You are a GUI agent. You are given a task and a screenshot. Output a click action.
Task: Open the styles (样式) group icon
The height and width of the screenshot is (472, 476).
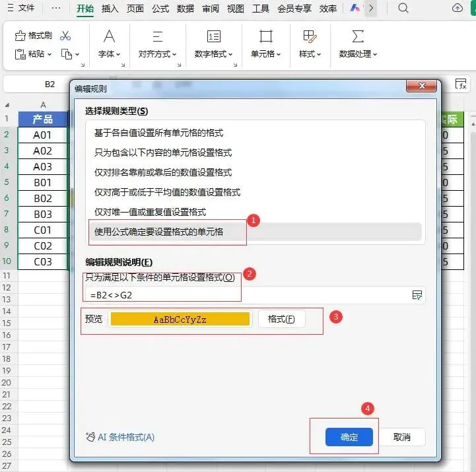click(310, 36)
